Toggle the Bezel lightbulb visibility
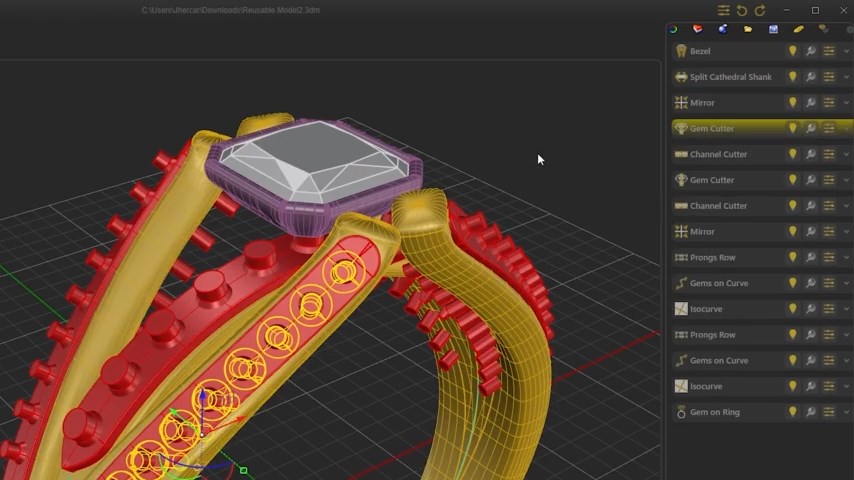This screenshot has height=480, width=854. point(792,51)
